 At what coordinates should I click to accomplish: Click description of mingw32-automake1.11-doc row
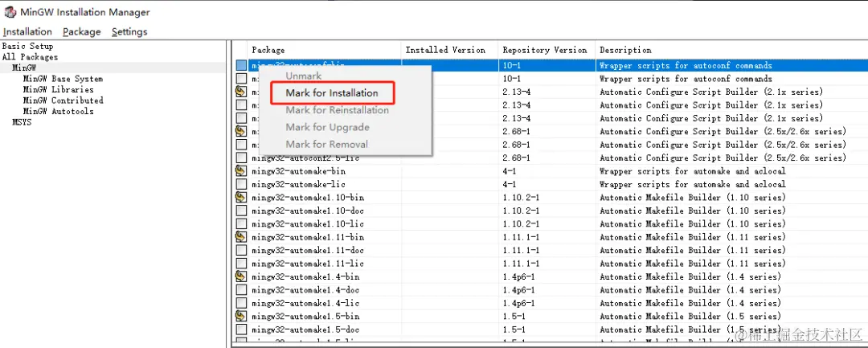pyautogui.click(x=693, y=250)
